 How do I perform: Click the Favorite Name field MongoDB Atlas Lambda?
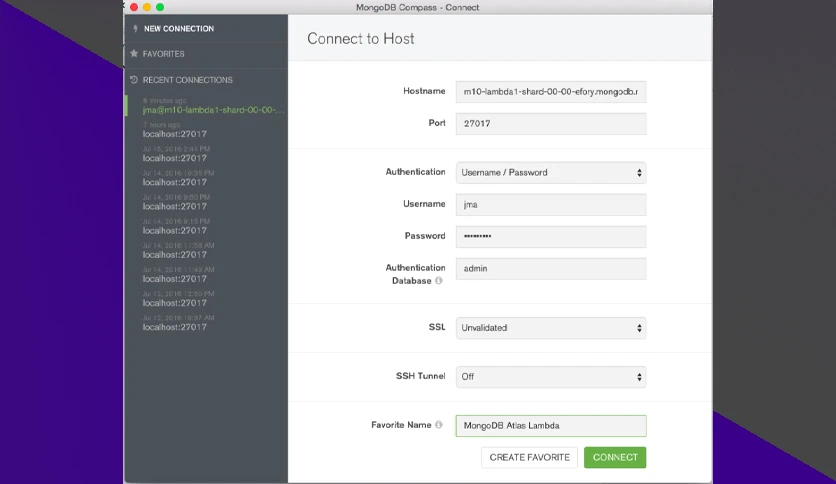(x=551, y=426)
